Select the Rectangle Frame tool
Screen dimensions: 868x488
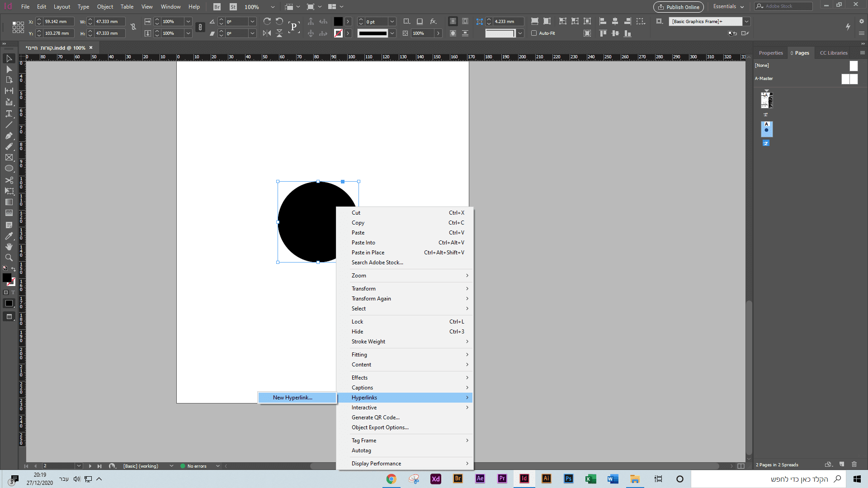[9, 158]
